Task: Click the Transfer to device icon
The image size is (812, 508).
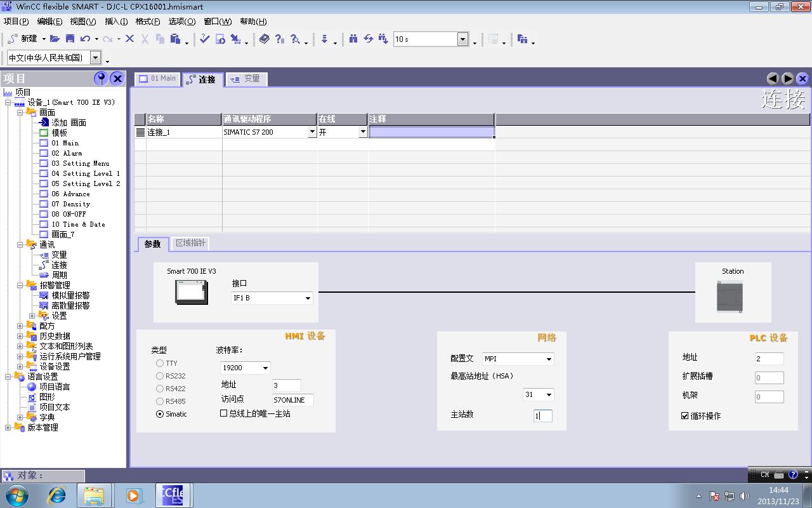Action: click(235, 39)
